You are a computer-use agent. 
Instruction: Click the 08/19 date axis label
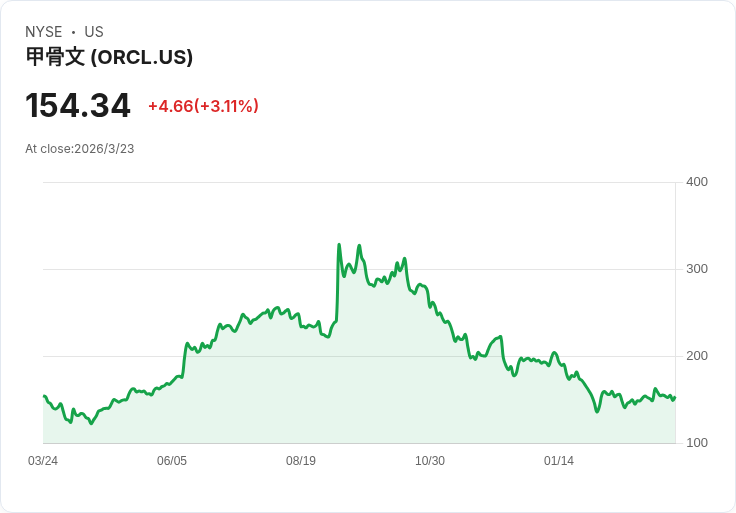pyautogui.click(x=301, y=460)
